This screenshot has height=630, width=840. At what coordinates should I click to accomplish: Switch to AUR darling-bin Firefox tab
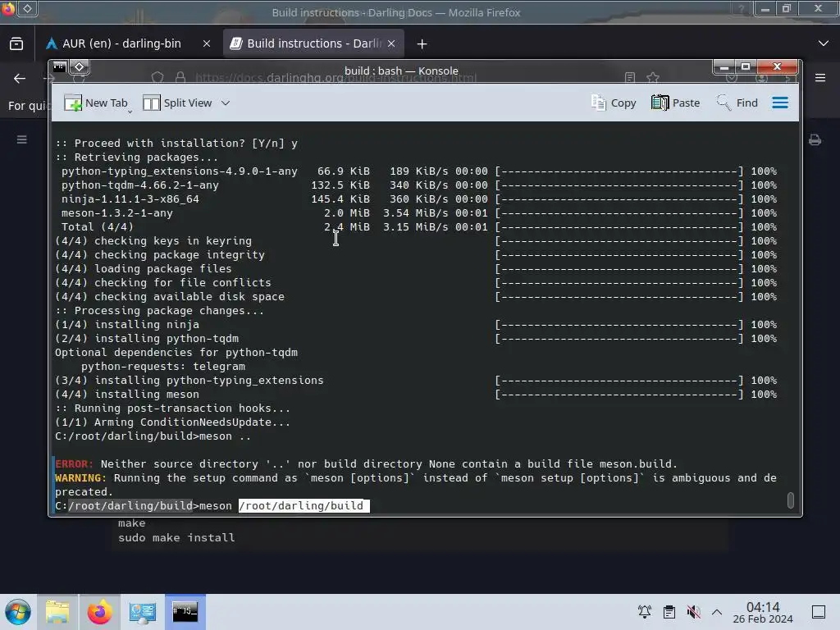tap(121, 43)
